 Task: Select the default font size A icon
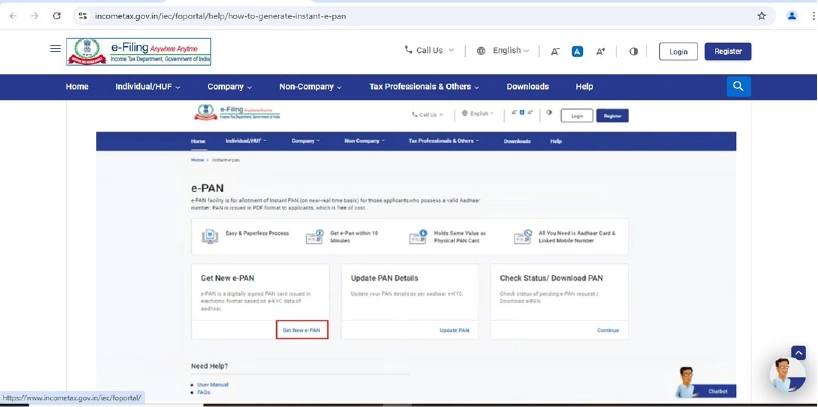578,51
